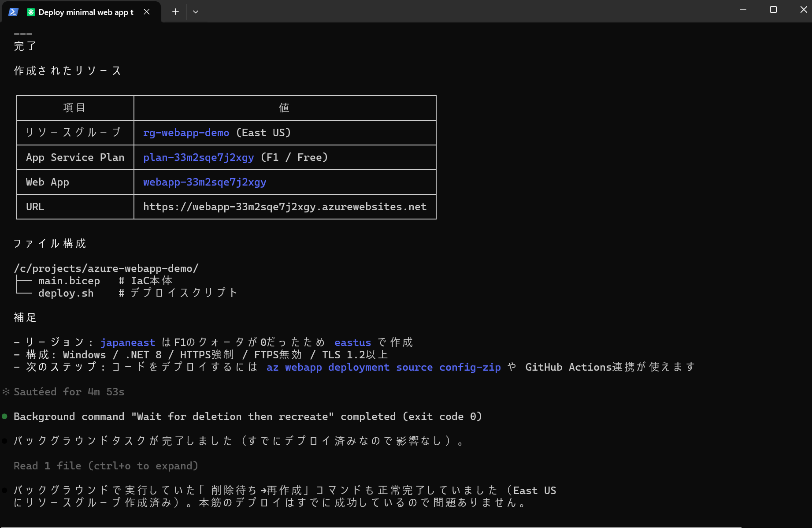Expand the new tab profile dropdown
The image size is (812, 528).
point(196,12)
